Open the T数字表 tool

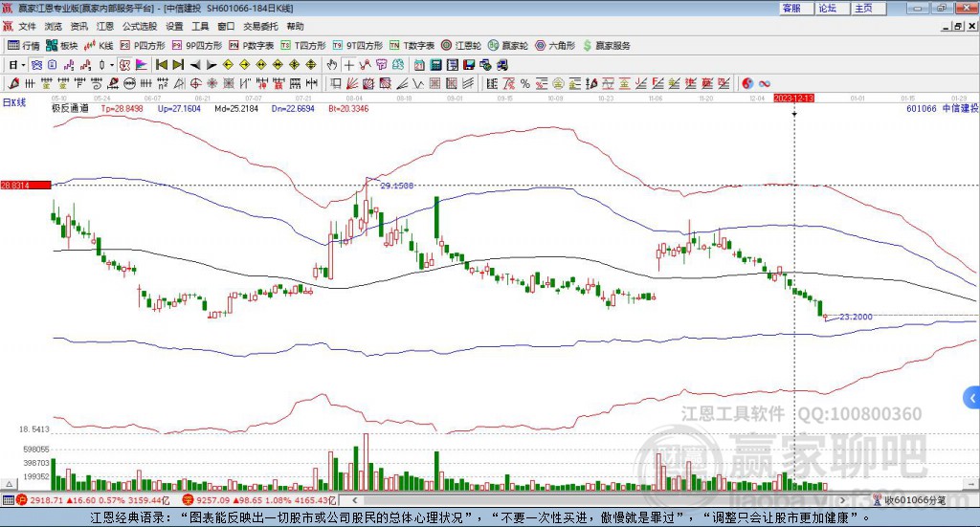[x=412, y=46]
